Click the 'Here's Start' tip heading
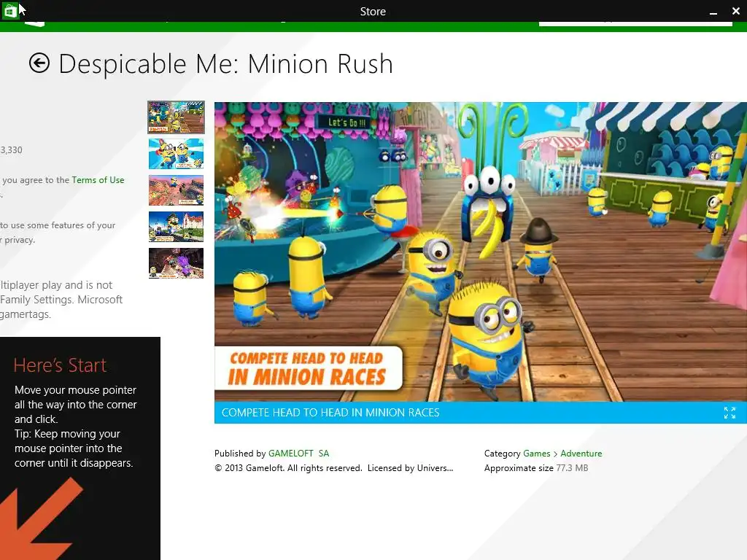The width and height of the screenshot is (747, 560). click(x=60, y=365)
